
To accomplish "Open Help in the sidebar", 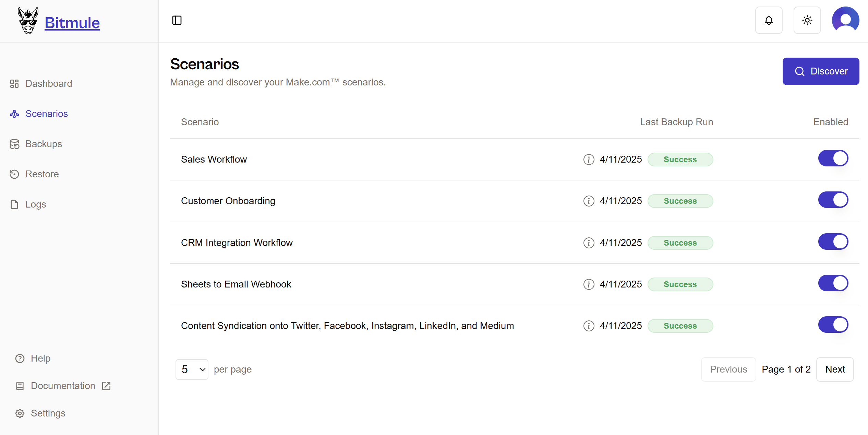I will (40, 358).
